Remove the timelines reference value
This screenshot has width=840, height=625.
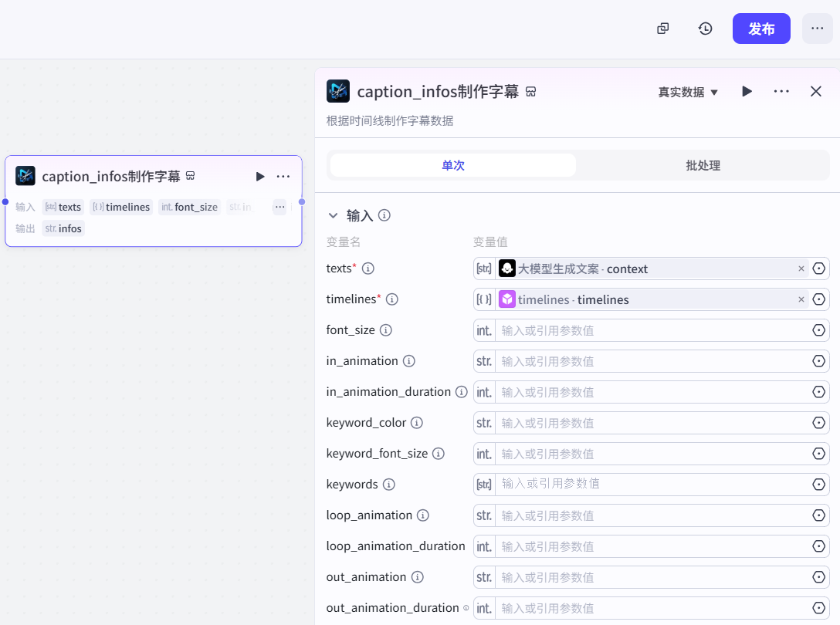801,299
